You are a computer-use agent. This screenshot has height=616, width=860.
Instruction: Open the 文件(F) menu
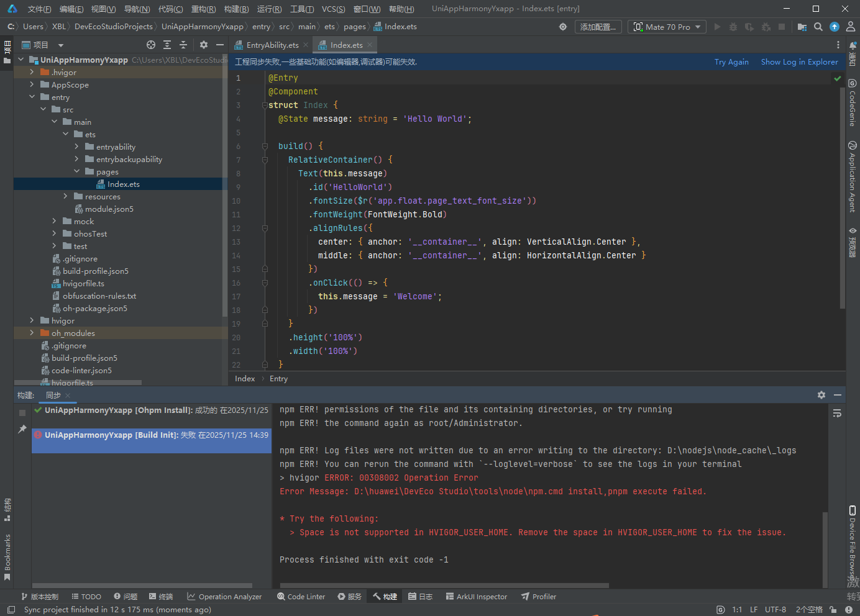(x=39, y=9)
